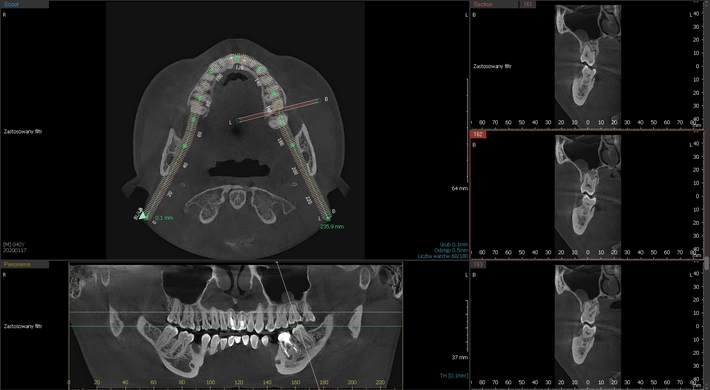Click the Scout view tab label
710x390 pixels.
point(11,5)
